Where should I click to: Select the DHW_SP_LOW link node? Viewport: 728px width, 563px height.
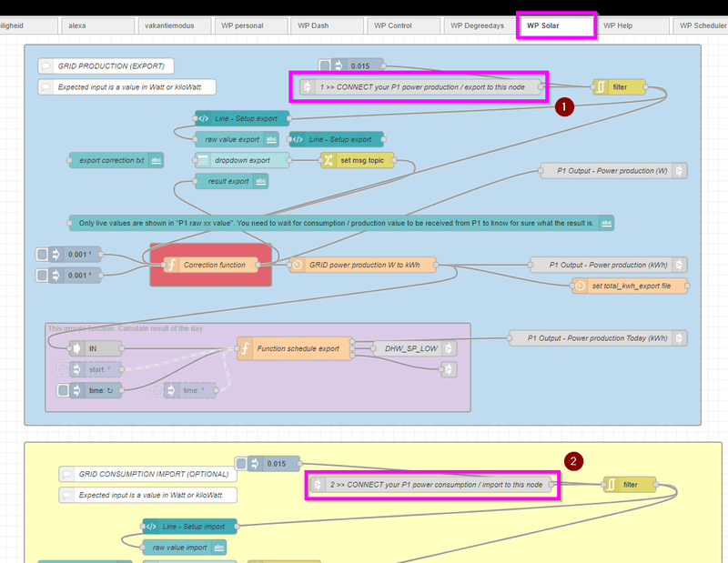tap(415, 348)
